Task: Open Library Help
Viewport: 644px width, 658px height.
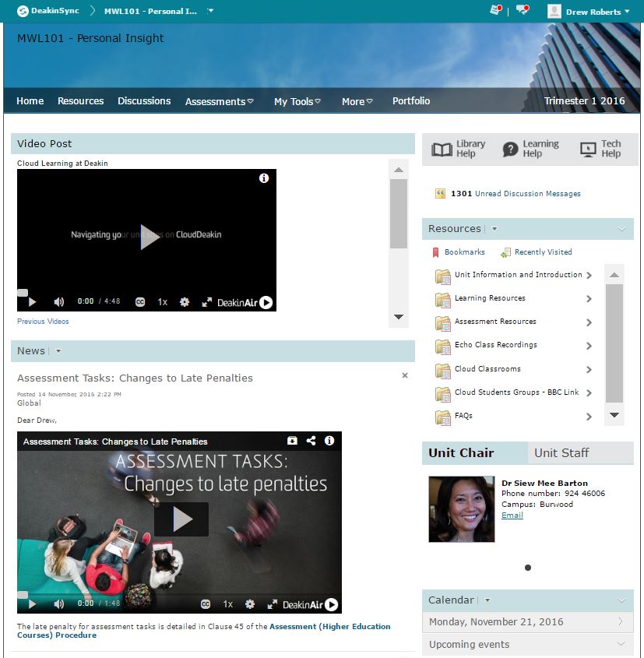Action: (x=458, y=149)
